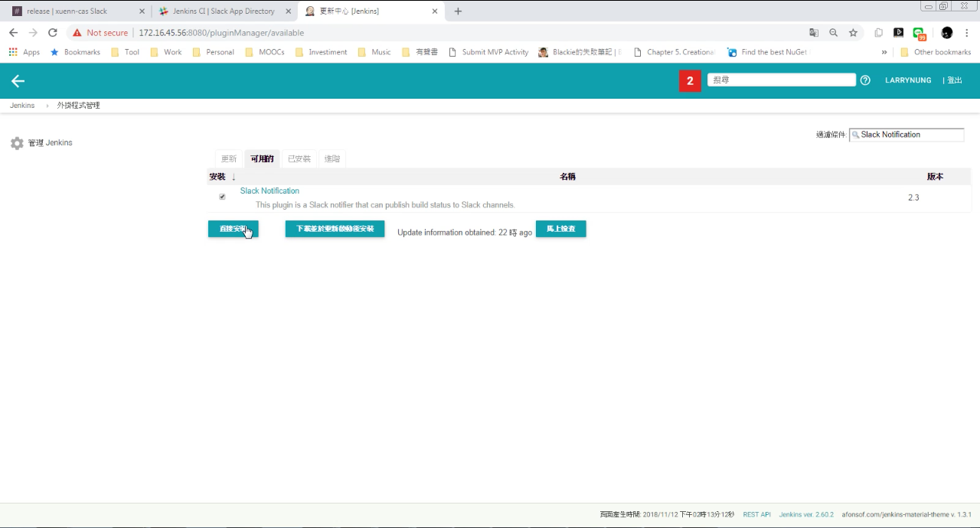
Task: Open the 進階 tab
Action: (x=332, y=158)
